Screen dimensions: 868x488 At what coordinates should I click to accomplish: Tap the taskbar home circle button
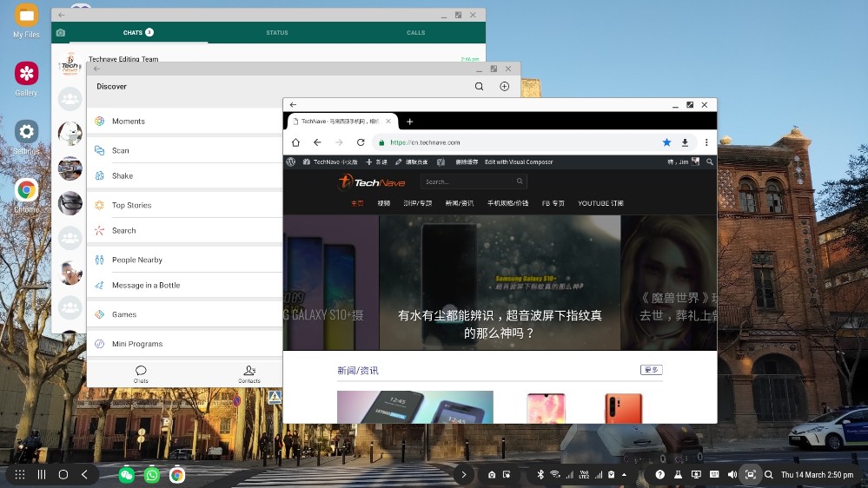[63, 474]
